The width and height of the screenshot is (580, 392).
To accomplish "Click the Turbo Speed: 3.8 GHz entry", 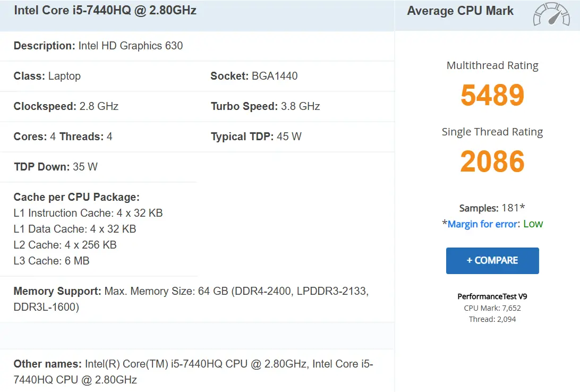I will point(265,107).
